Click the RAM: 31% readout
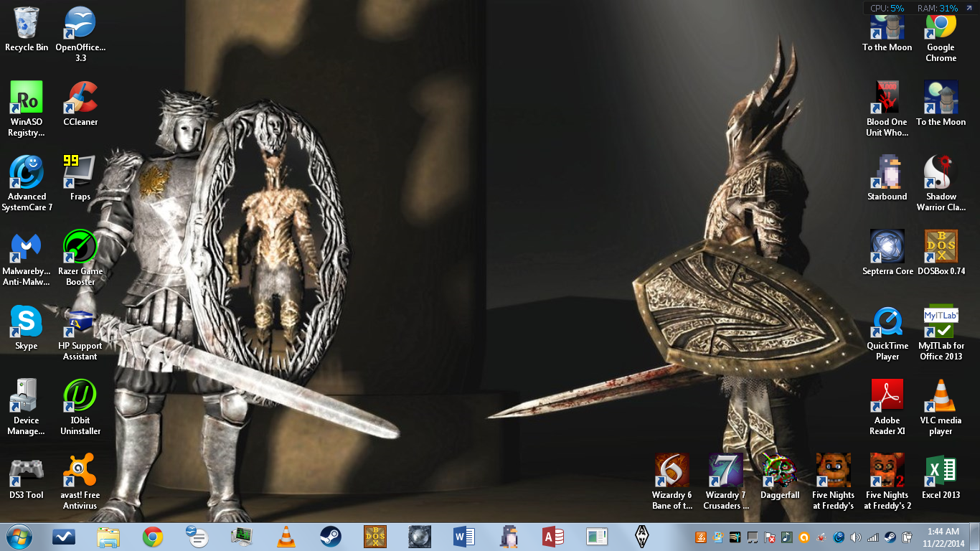This screenshot has height=551, width=980. [x=938, y=9]
